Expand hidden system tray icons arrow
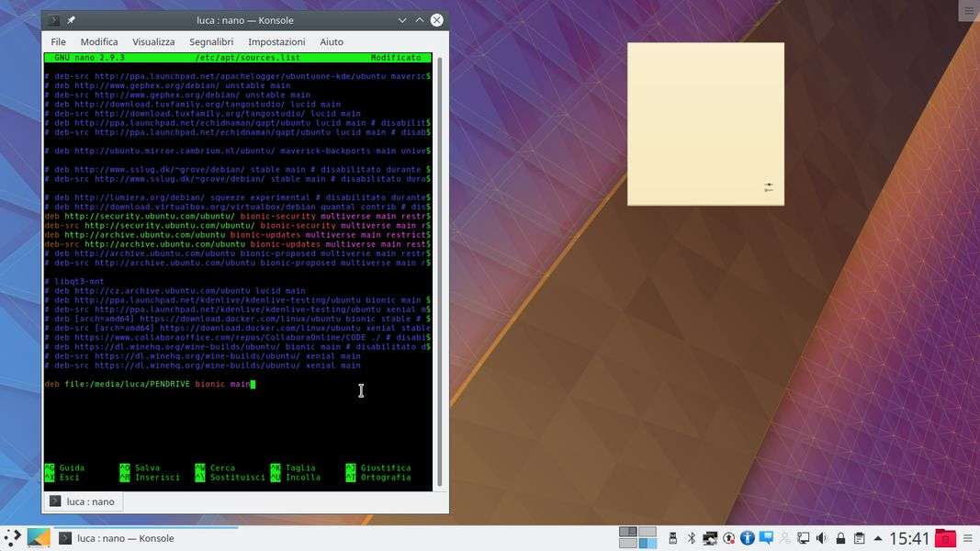980x551 pixels. (877, 538)
